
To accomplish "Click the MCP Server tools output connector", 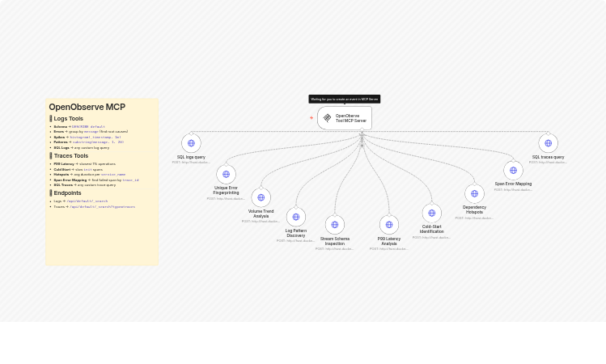I will pos(362,130).
